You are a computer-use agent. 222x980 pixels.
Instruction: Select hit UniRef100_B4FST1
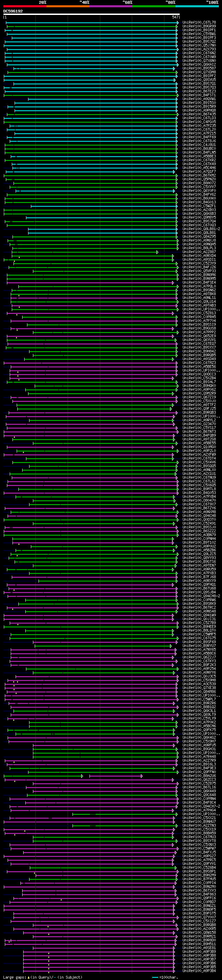pos(199,95)
